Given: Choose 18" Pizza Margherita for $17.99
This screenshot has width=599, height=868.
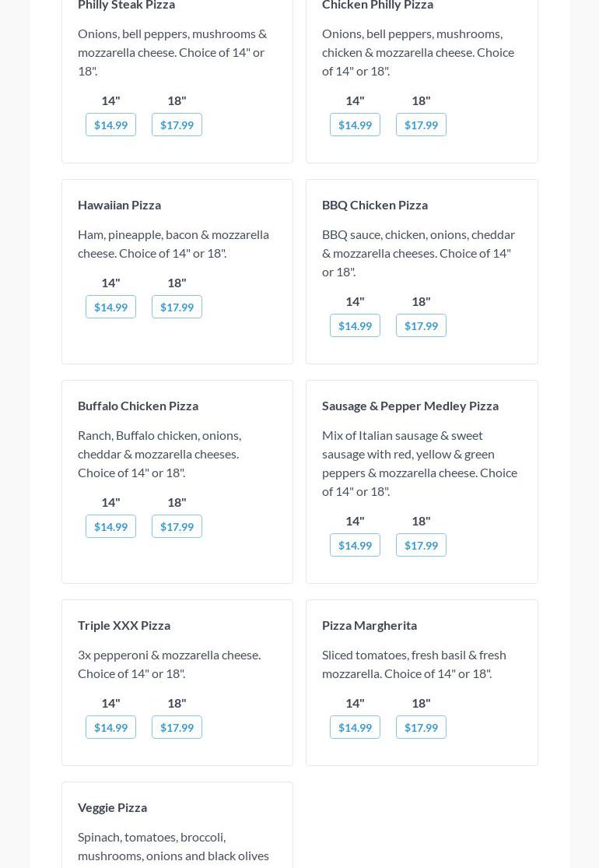Looking at the screenshot, I should [421, 727].
